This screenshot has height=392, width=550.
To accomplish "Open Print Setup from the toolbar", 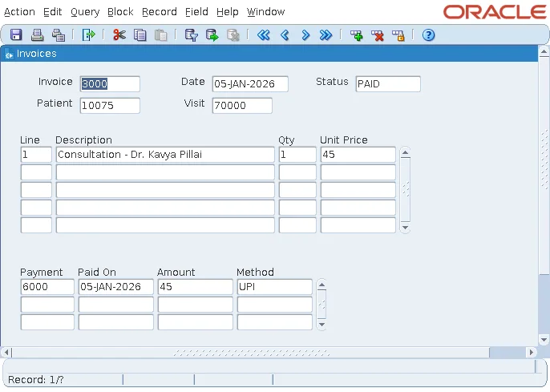I will (59, 35).
